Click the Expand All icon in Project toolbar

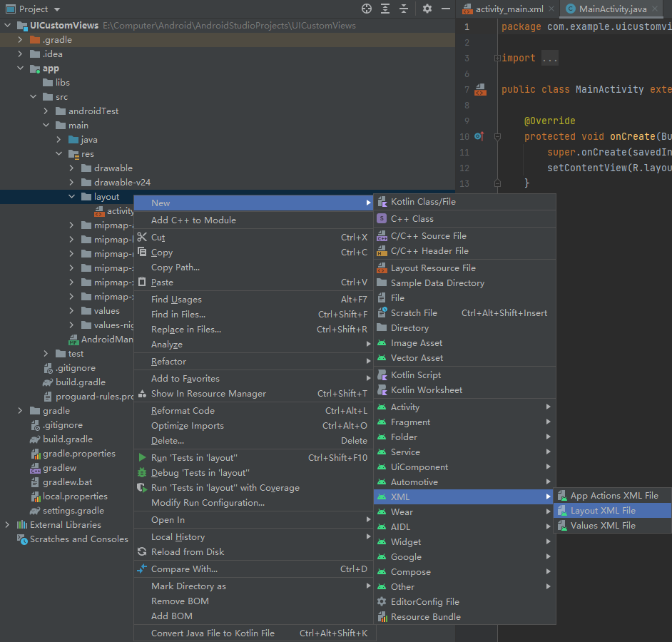(385, 9)
